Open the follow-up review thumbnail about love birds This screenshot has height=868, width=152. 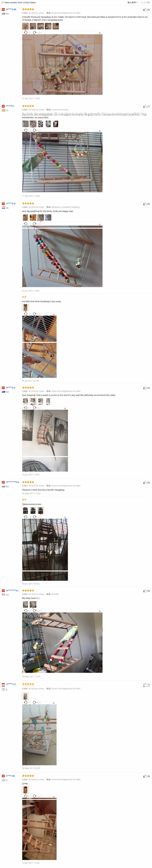(x=26, y=307)
